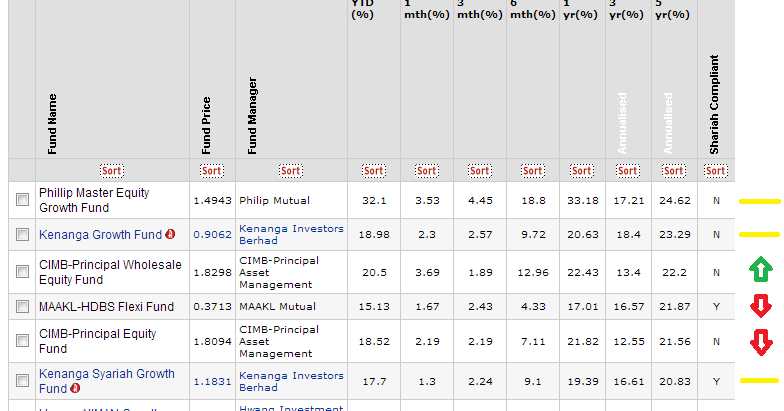Open the red info icon beside Kenanga Growth Fund
Viewport: 784px width, 411px height.
click(x=170, y=234)
